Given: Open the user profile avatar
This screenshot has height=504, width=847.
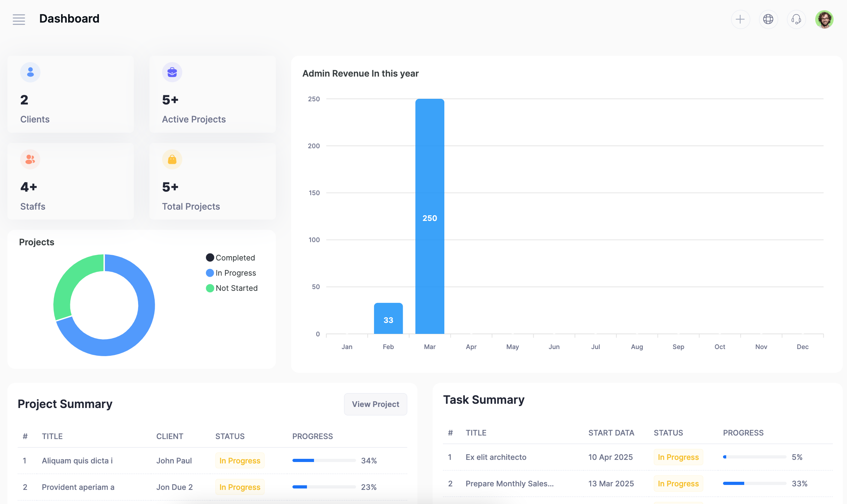Looking at the screenshot, I should [824, 19].
